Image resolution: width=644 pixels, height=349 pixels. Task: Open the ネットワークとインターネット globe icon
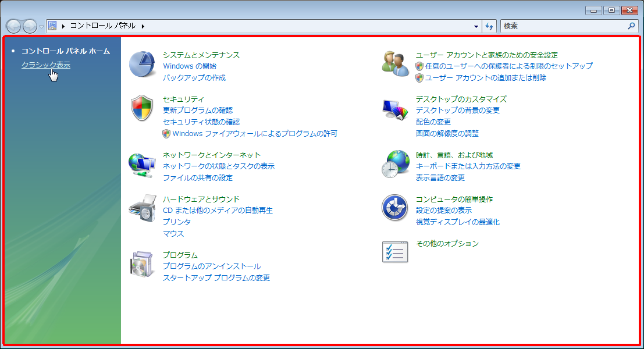coord(142,165)
